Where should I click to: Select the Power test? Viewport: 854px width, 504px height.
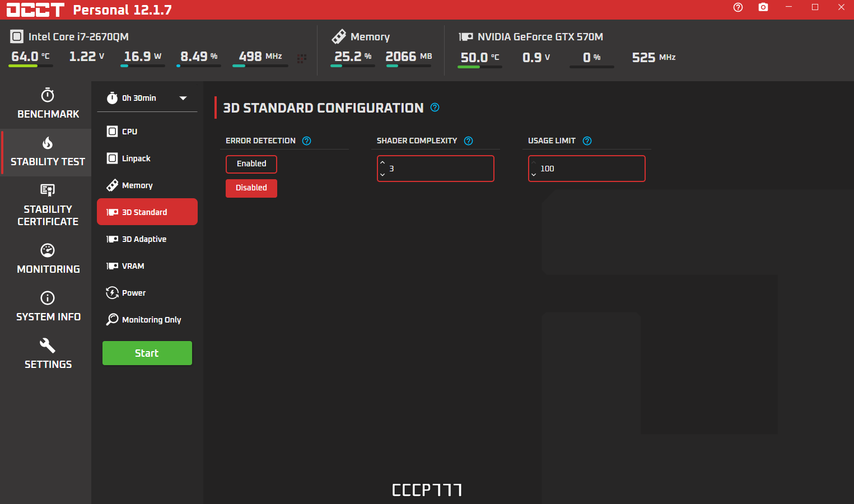pyautogui.click(x=147, y=293)
